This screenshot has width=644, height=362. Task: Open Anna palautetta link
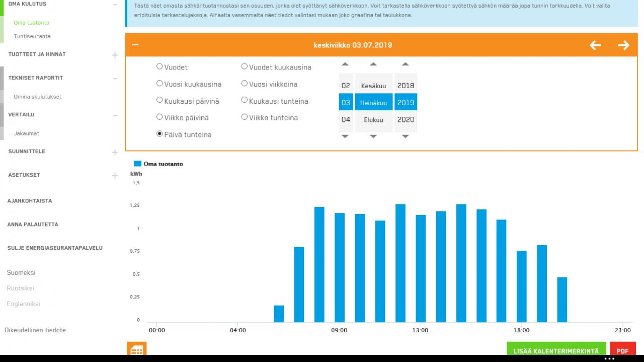coord(33,225)
